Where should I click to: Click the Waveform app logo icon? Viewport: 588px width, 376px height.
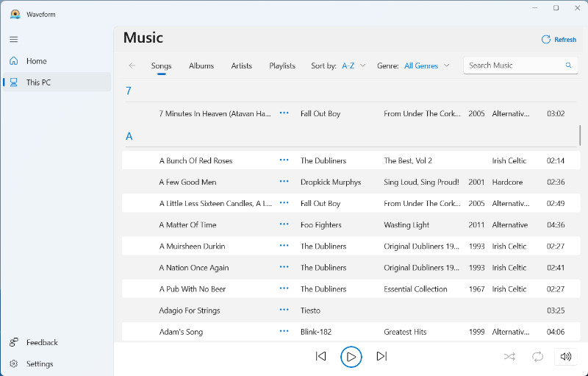click(15, 14)
